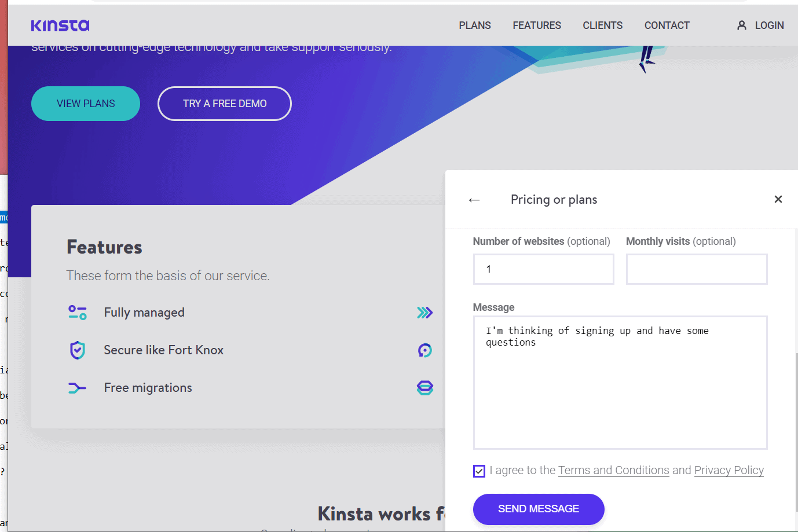
Task: Click the hexagon icon beside Free migrations
Action: coord(424,388)
